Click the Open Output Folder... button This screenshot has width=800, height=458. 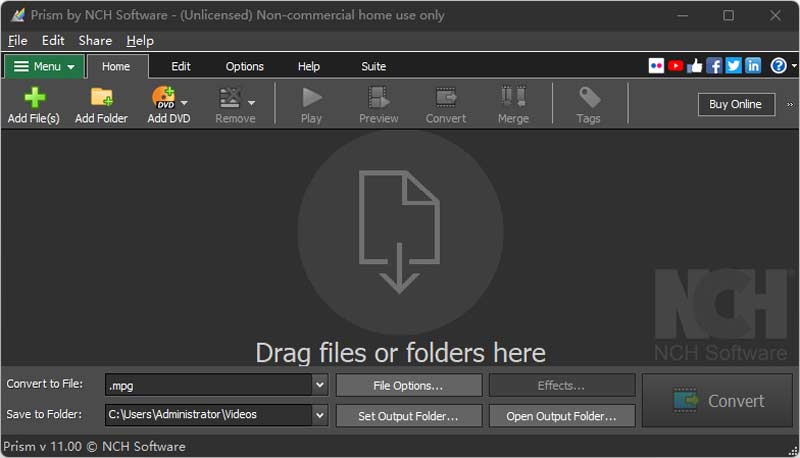coord(561,416)
